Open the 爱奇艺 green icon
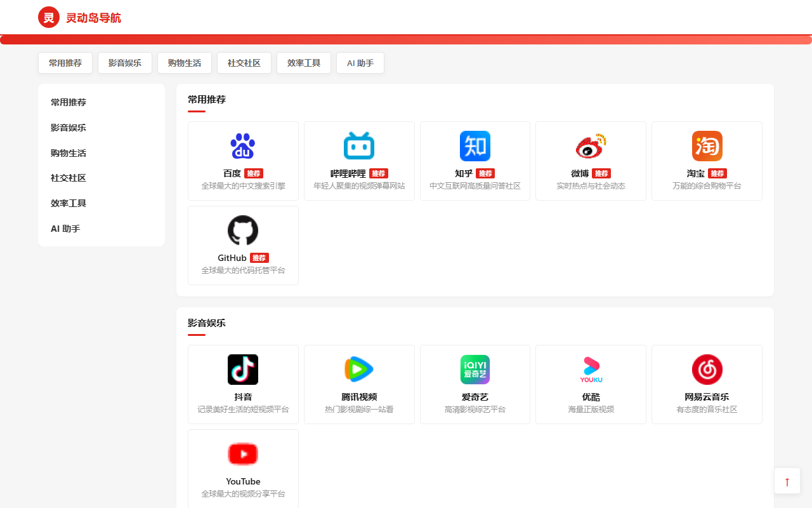The image size is (812, 508). click(x=475, y=370)
